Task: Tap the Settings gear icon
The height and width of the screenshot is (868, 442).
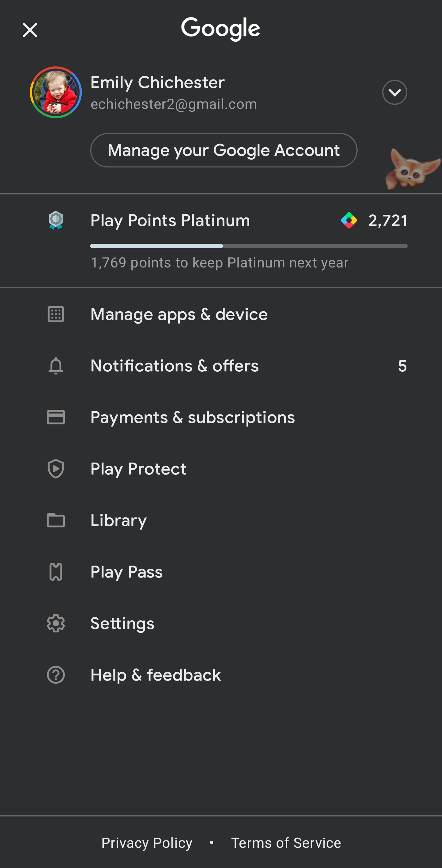Action: [56, 623]
